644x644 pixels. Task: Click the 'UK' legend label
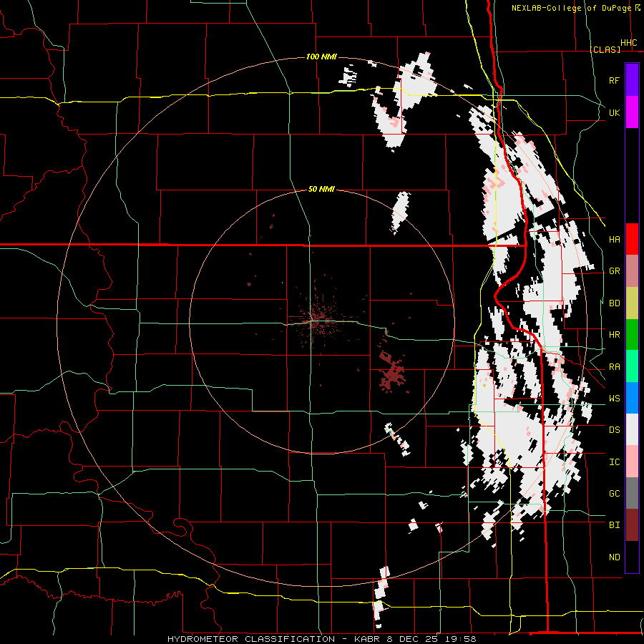tap(614, 112)
